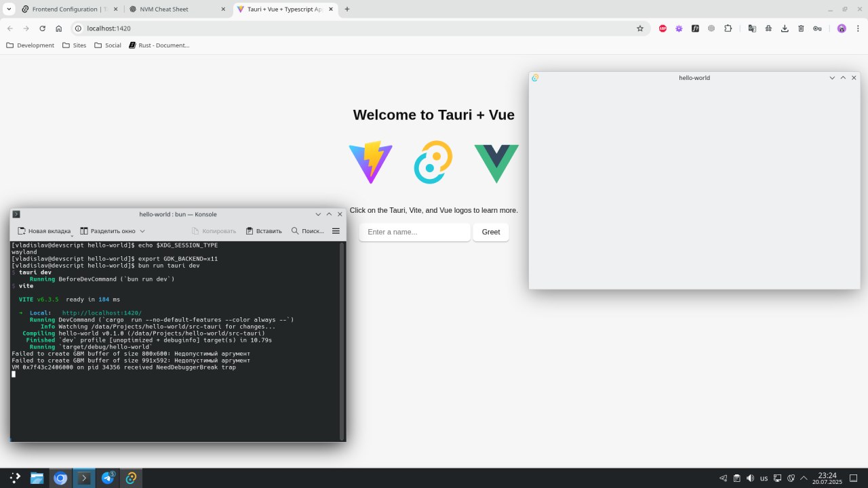Expand the Новая вкладка dropdown arrow

coord(73,235)
